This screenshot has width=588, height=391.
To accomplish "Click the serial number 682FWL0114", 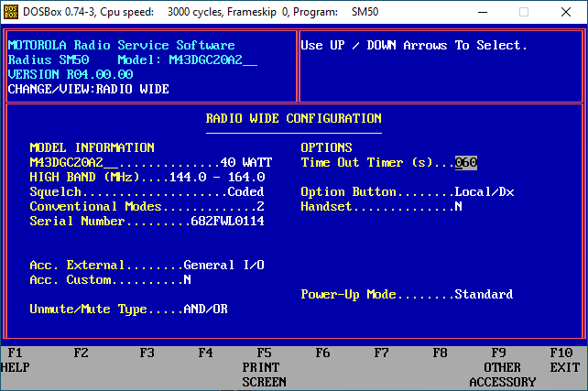I will coord(228,222).
